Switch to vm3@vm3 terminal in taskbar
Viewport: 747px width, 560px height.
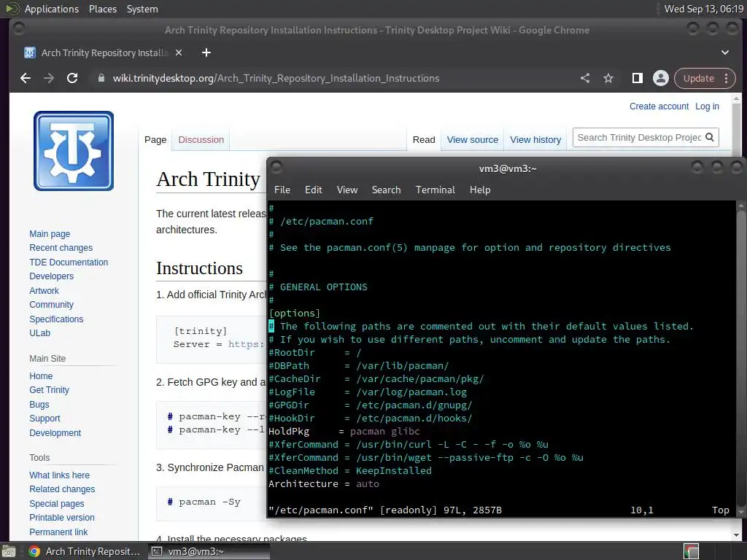point(208,551)
